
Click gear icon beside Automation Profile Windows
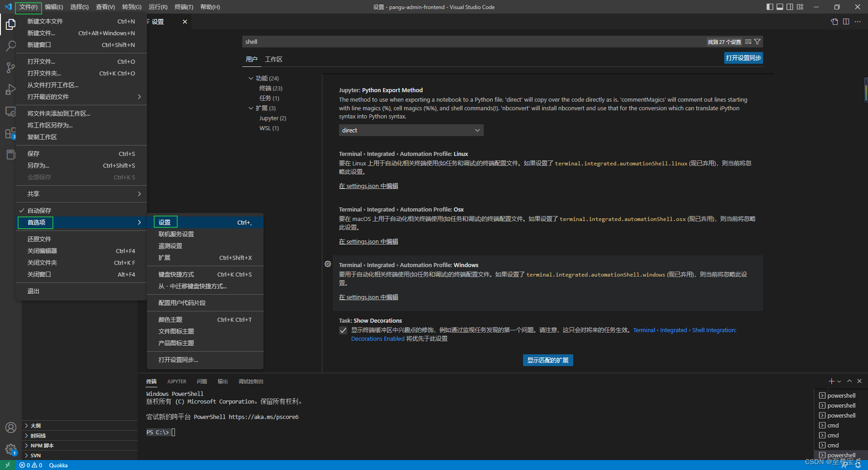[x=328, y=264]
